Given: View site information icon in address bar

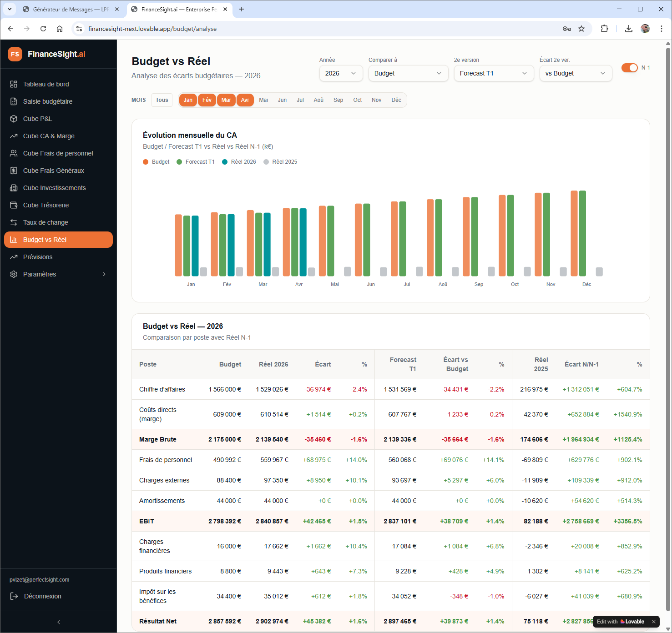Looking at the screenshot, I should click(79, 29).
